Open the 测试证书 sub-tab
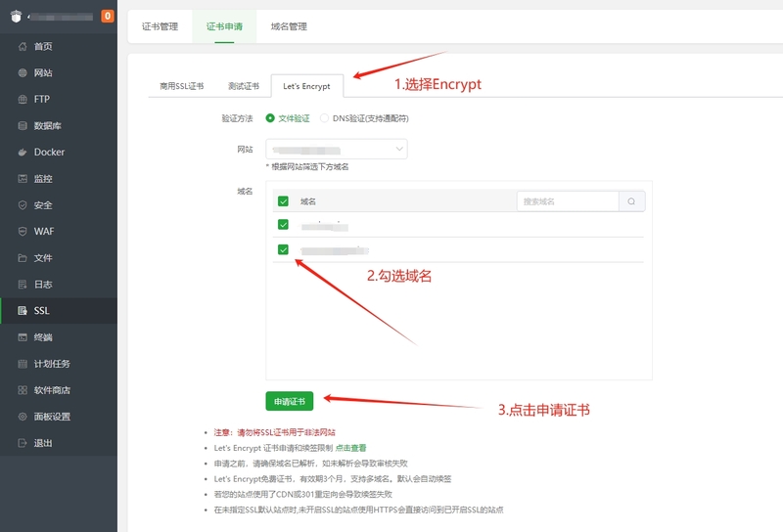This screenshot has width=783, height=532. click(x=244, y=86)
